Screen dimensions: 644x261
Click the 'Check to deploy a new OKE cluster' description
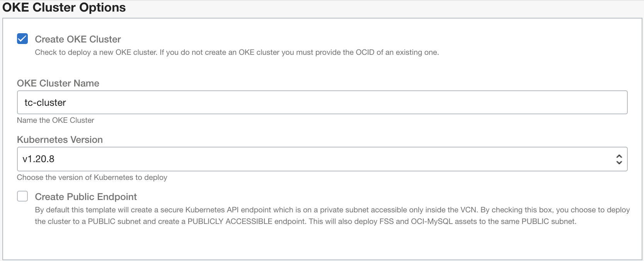[237, 53]
